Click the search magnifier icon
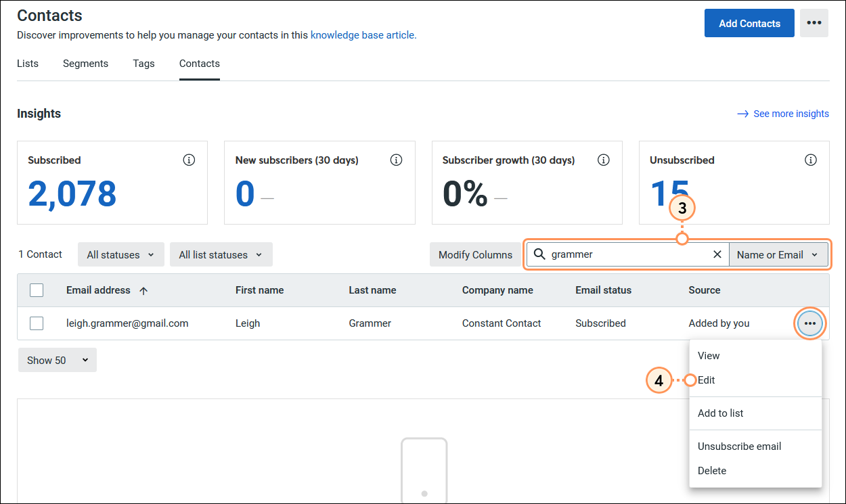Image resolution: width=846 pixels, height=504 pixels. (x=539, y=254)
